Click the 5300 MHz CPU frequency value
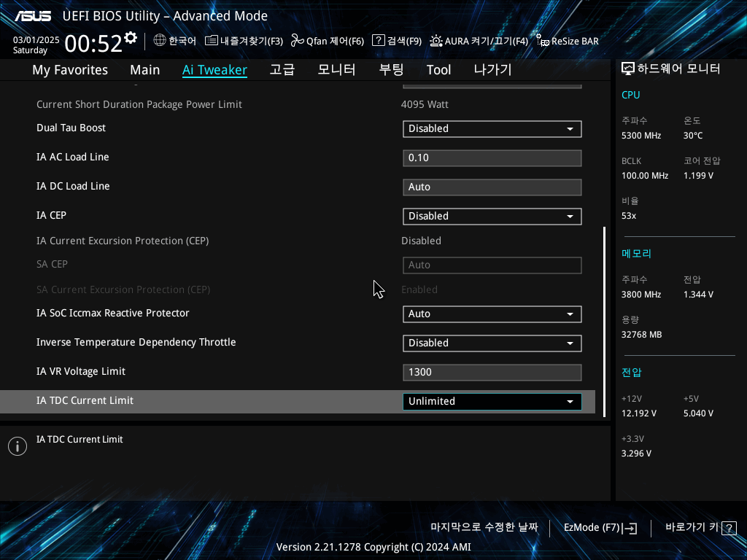The image size is (747, 560). 640,136
